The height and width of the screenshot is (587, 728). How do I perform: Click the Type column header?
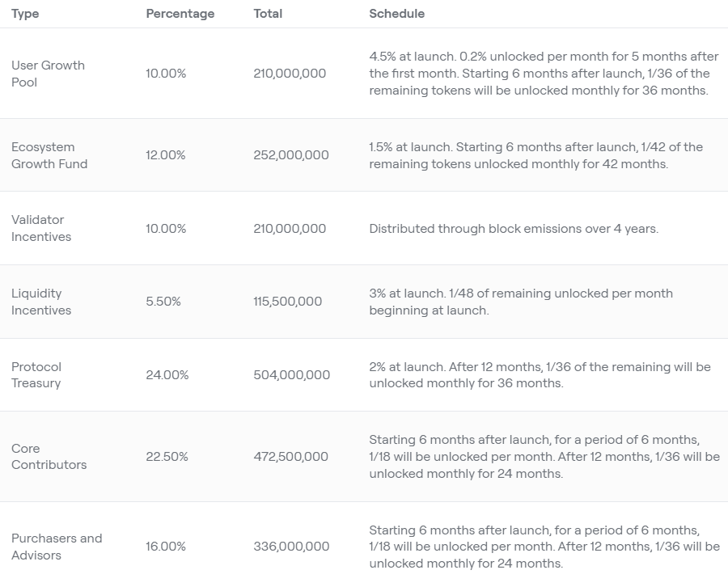(25, 14)
